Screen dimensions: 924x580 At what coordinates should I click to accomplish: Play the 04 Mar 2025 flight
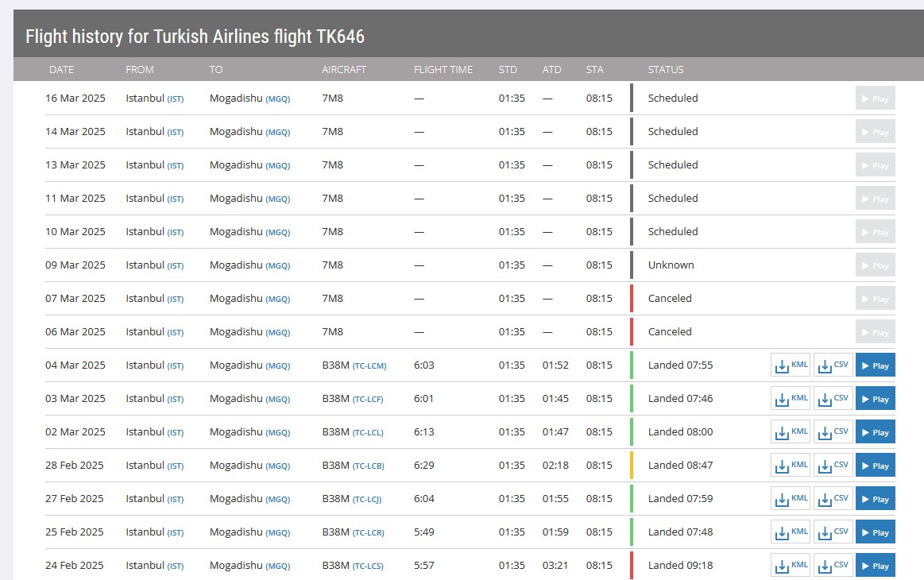pyautogui.click(x=875, y=365)
